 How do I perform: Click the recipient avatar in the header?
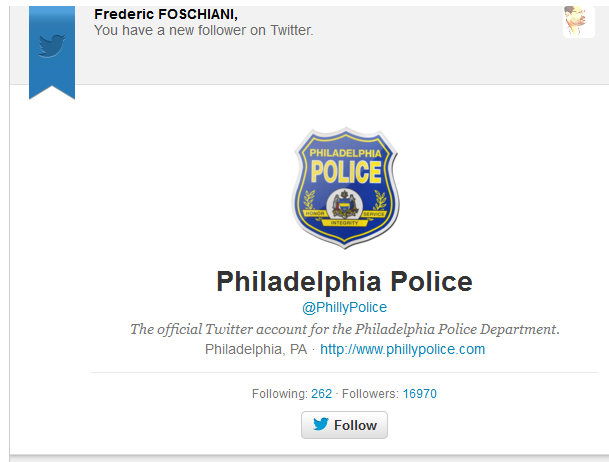[578, 21]
